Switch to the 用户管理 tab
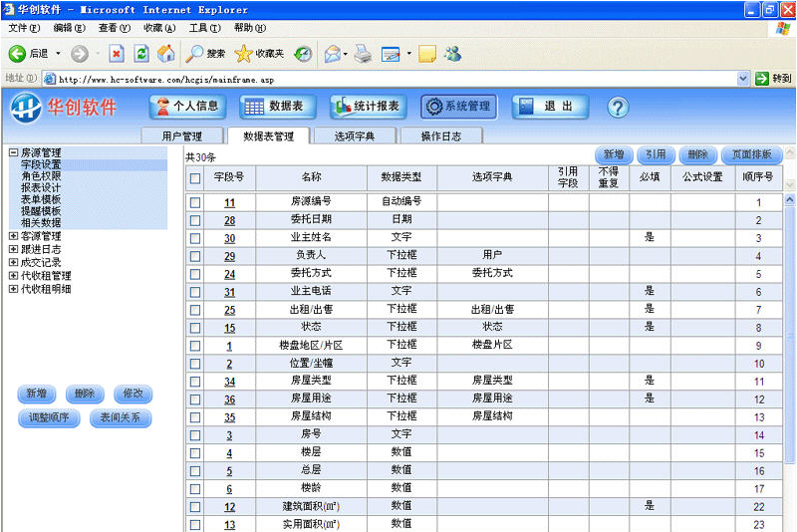The height and width of the screenshot is (532, 797). point(181,135)
